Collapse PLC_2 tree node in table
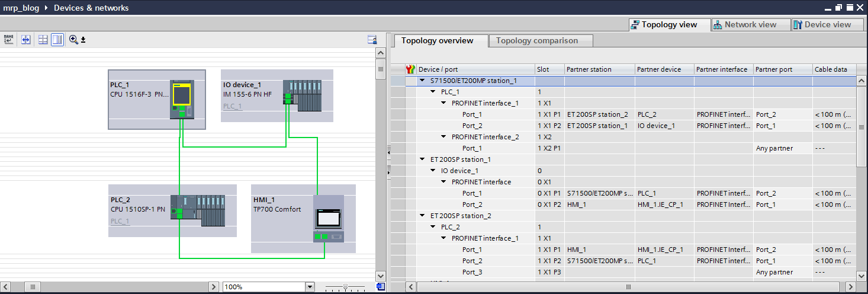 (x=433, y=227)
